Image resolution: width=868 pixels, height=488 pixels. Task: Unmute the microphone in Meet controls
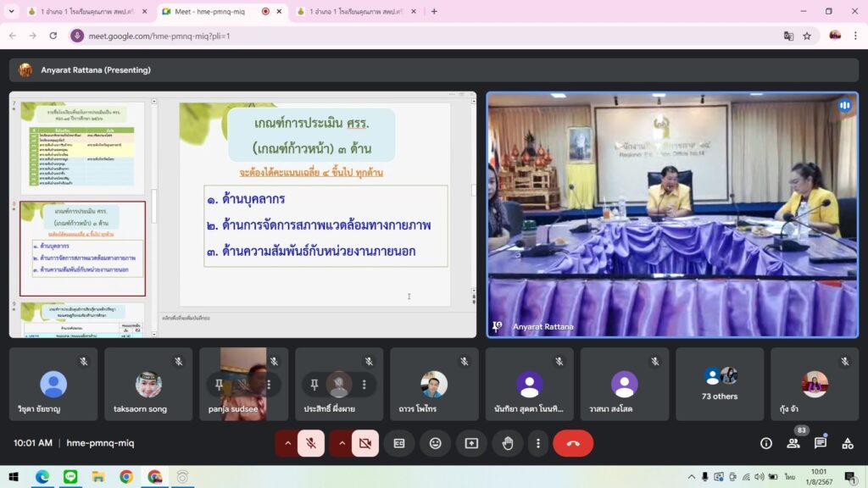[x=311, y=443]
